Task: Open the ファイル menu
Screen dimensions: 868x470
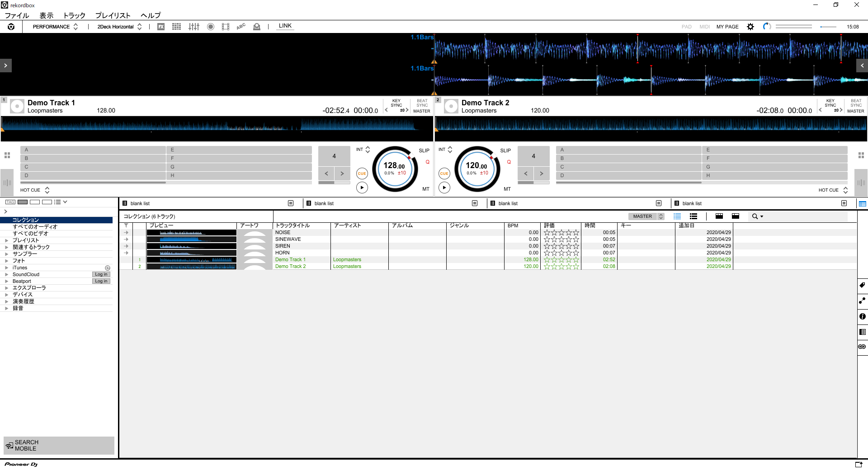Action: 17,15
